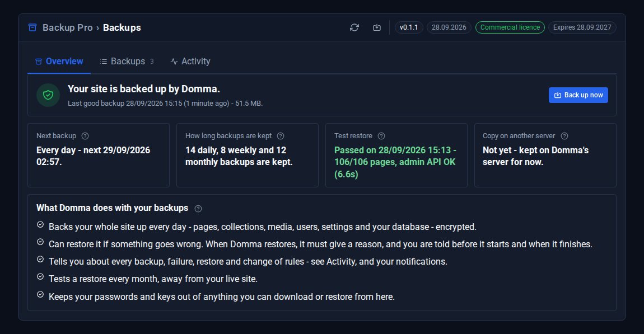Click the download backup icon in header
Viewport: 644px width, 334px height.
[x=377, y=27]
